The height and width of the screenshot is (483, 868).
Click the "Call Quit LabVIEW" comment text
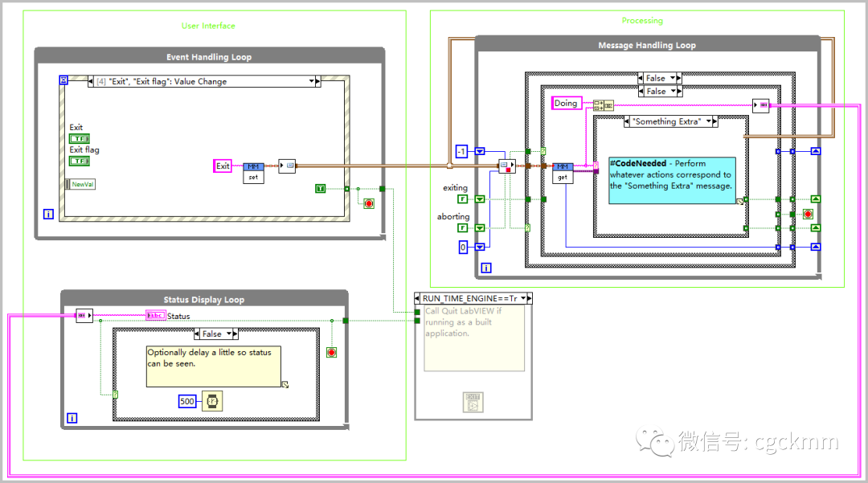coord(463,322)
